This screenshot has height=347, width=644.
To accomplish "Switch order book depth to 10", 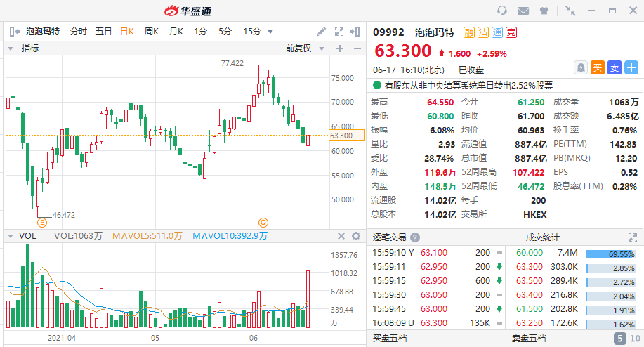I will (x=635, y=339).
